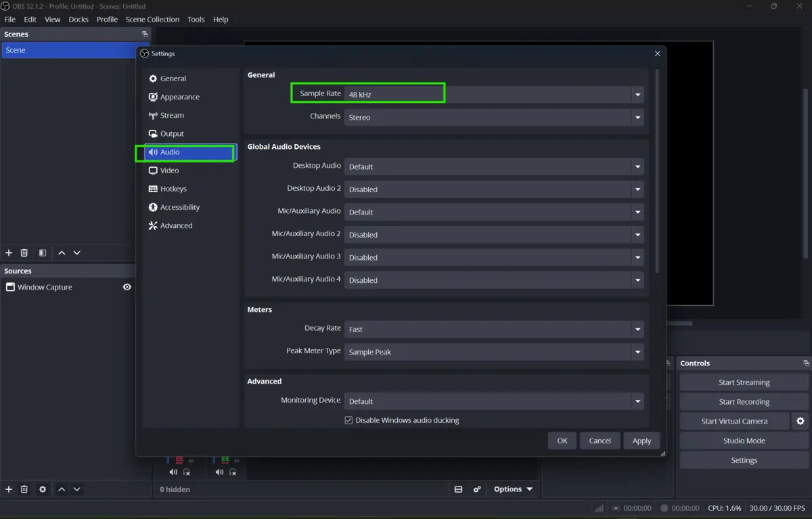Click Start Virtual Camera button
812x519 pixels.
coord(734,421)
